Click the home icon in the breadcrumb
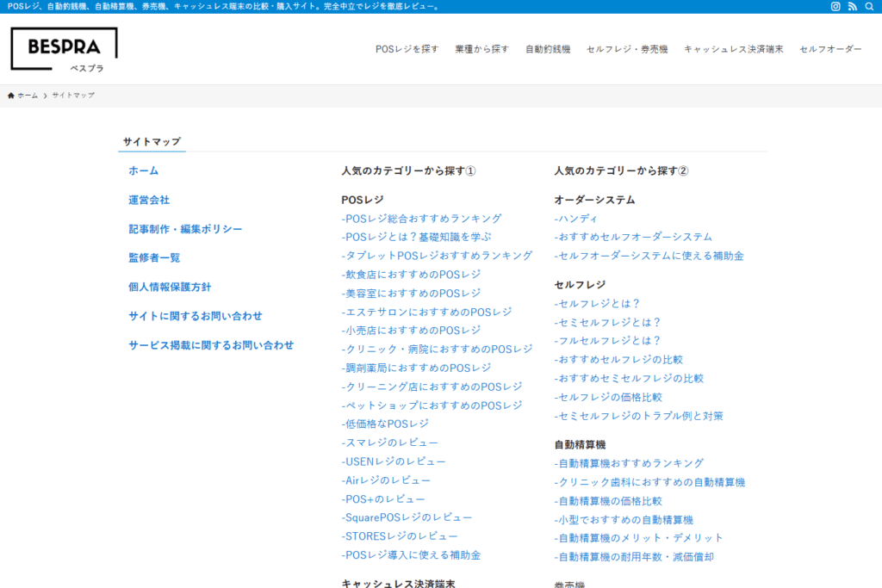 tap(9, 96)
